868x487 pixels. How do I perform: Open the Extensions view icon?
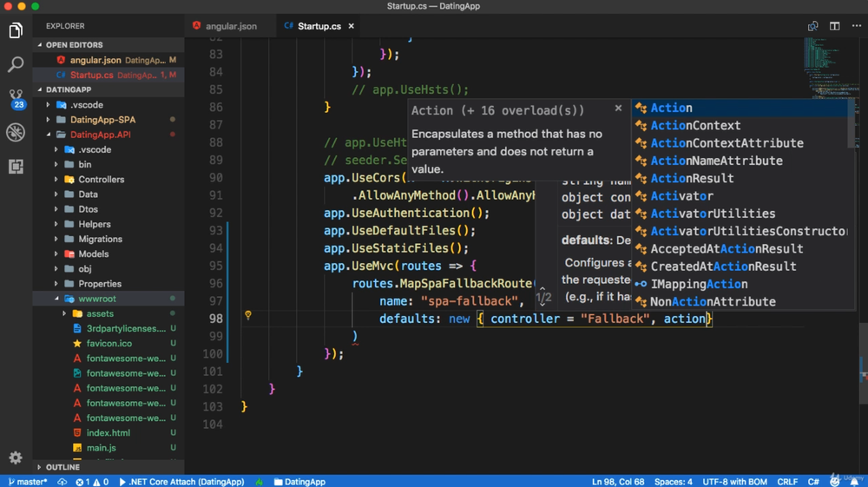pos(16,166)
